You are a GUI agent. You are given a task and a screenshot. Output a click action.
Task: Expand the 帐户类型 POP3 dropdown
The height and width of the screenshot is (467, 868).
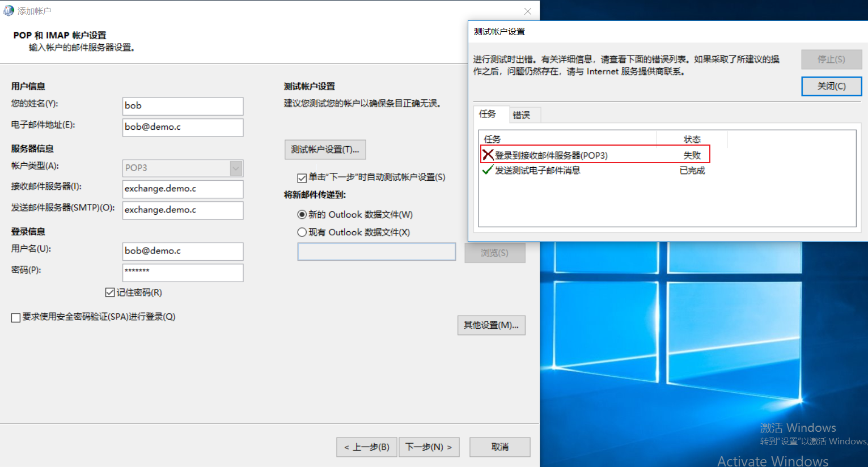point(236,168)
